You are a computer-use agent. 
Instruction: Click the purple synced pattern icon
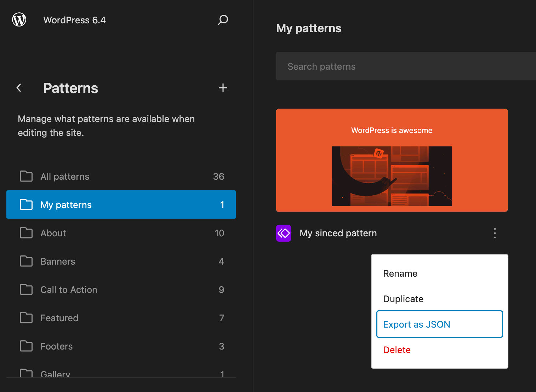point(283,233)
